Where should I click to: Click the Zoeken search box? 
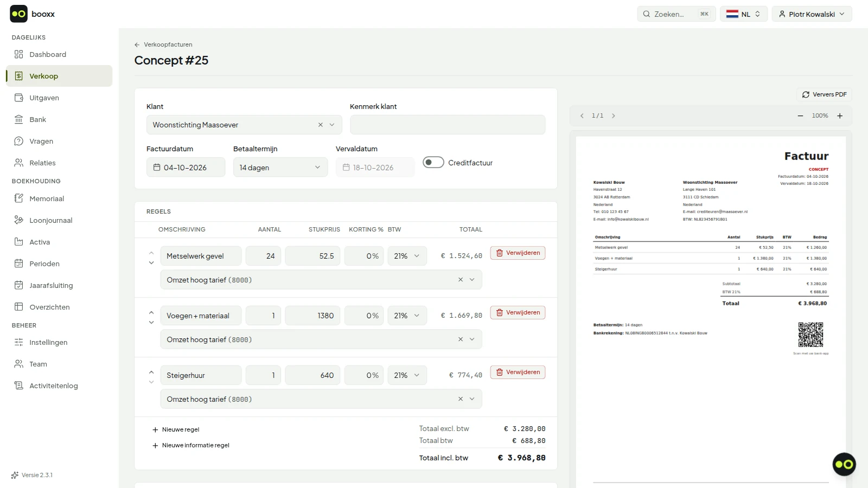coord(676,14)
